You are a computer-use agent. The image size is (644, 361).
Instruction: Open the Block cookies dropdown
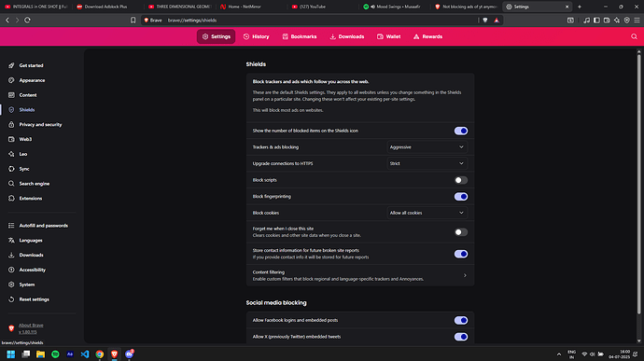point(427,213)
